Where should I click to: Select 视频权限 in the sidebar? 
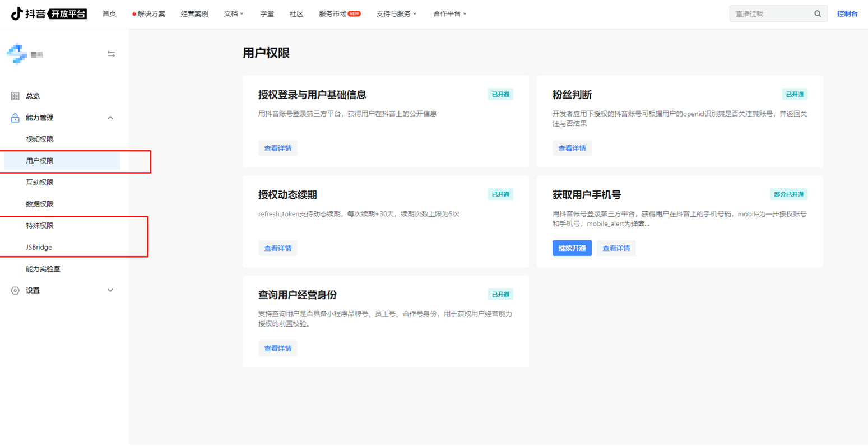(40, 139)
